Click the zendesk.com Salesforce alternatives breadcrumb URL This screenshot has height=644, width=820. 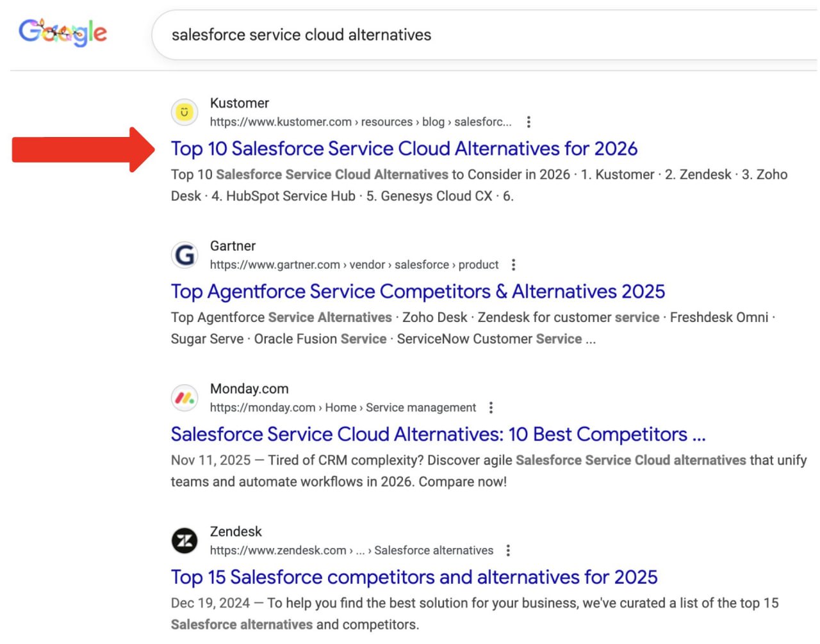351,551
